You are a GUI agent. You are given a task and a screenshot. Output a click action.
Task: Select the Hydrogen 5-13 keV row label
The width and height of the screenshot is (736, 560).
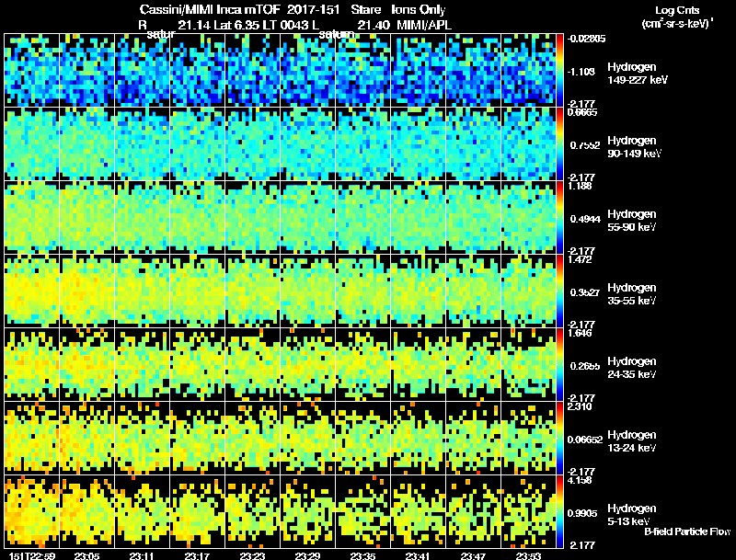[x=632, y=515]
